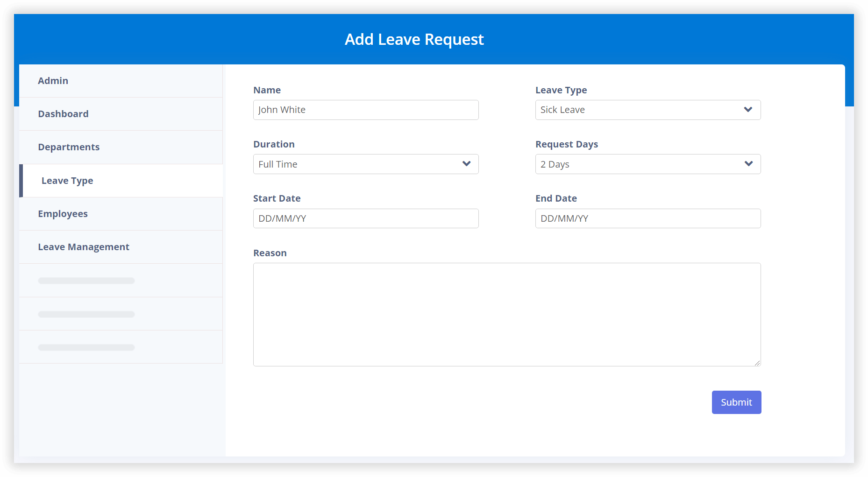Submit the leave request form
868x477 pixels.
[x=736, y=402]
